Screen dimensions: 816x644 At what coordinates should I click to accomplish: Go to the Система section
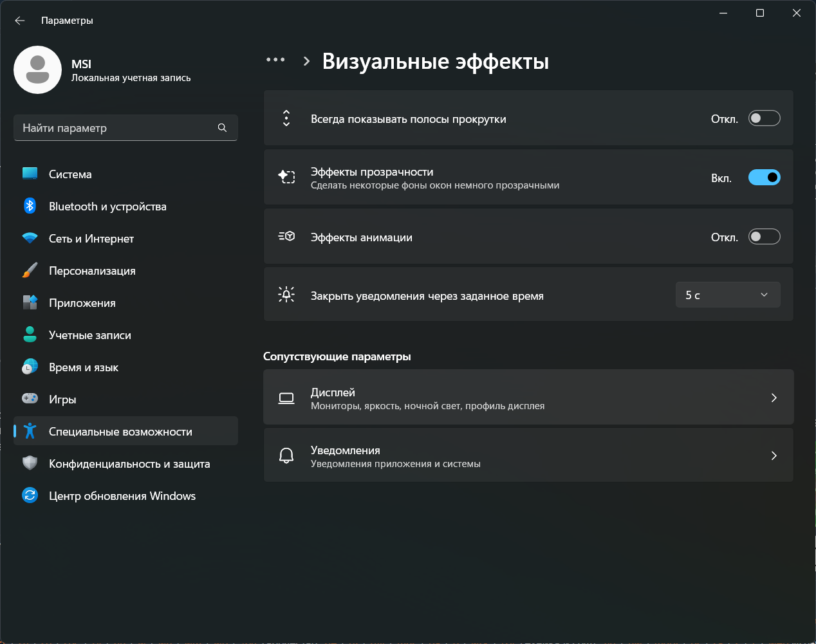(70, 174)
